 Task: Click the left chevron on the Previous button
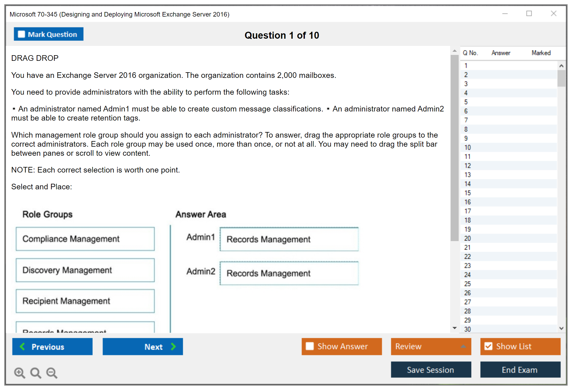tap(22, 347)
